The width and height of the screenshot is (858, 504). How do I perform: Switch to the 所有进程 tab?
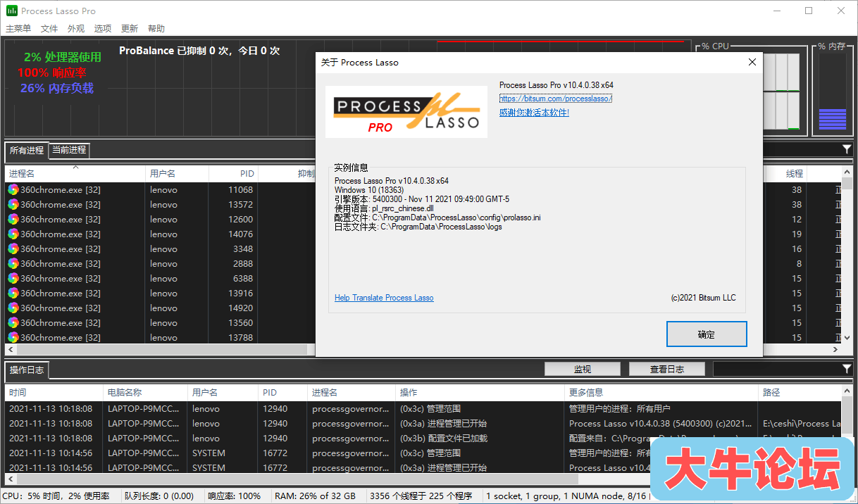26,150
